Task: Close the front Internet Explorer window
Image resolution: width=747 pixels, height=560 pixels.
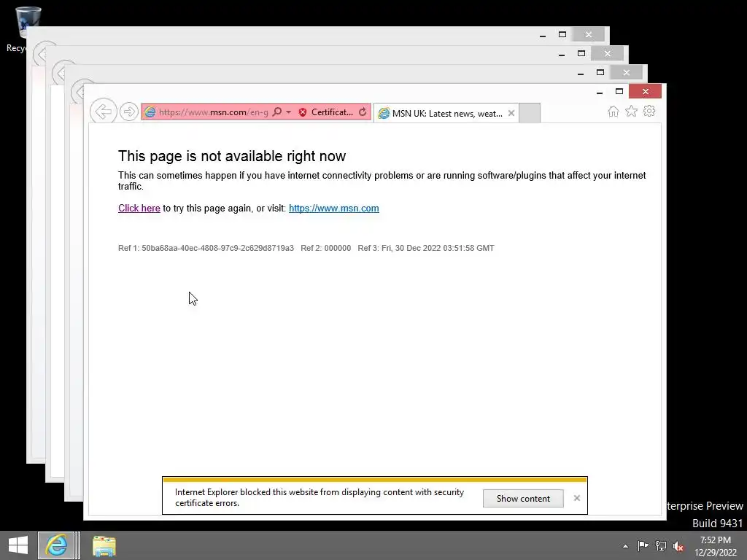Action: click(645, 91)
